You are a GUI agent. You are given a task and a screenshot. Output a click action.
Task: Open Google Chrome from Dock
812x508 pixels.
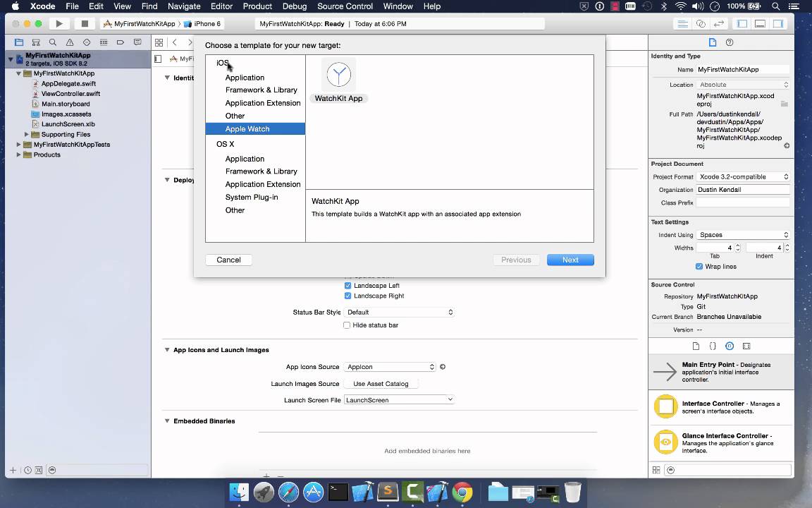coord(462,491)
